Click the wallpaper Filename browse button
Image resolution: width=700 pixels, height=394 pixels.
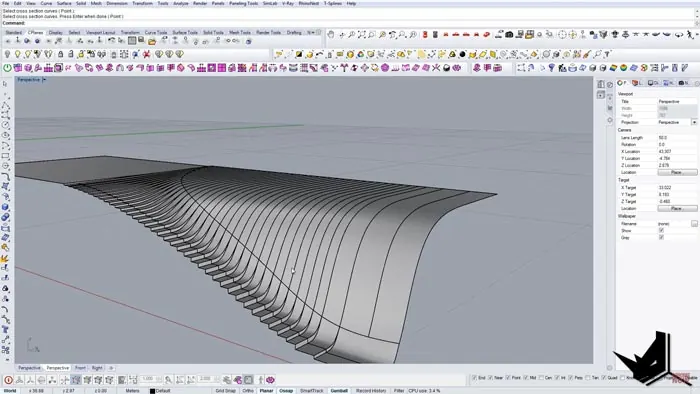pos(694,224)
